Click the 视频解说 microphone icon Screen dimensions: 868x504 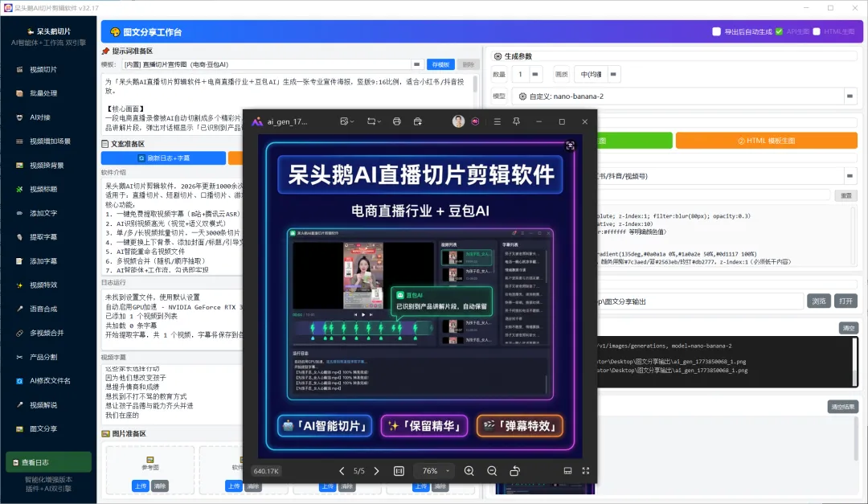coord(19,405)
